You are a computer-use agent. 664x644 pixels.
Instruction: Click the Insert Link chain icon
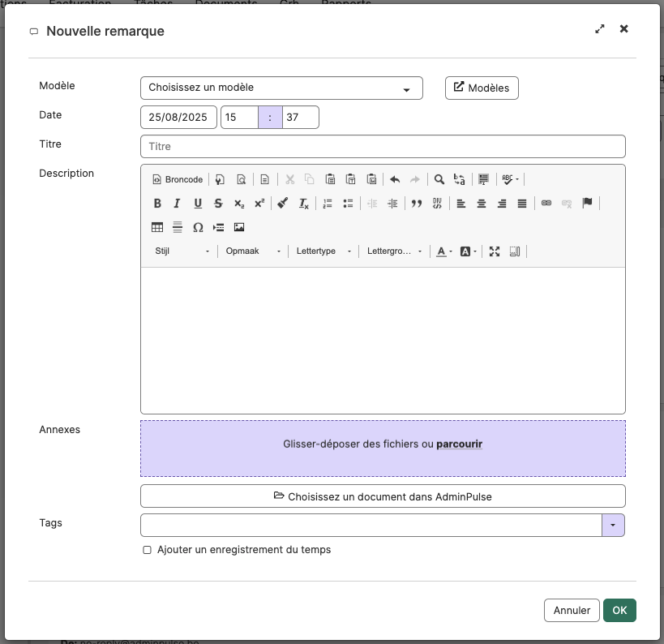[x=546, y=204]
